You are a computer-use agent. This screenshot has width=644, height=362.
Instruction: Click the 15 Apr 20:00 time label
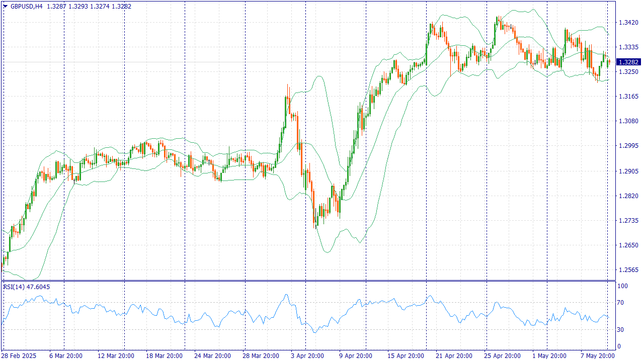coord(406,355)
